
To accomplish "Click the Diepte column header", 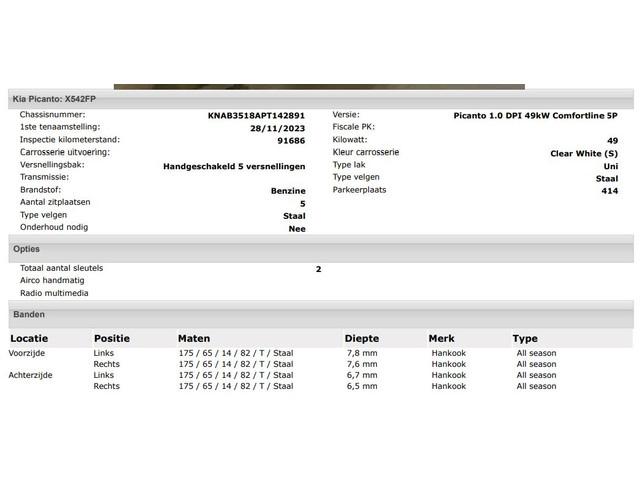I will click(x=362, y=338).
